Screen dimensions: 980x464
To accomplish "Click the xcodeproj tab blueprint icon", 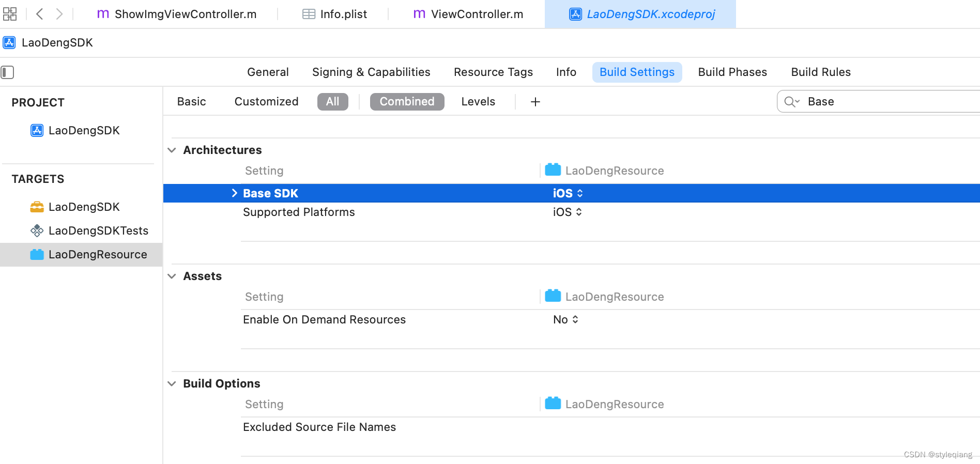I will click(x=575, y=14).
